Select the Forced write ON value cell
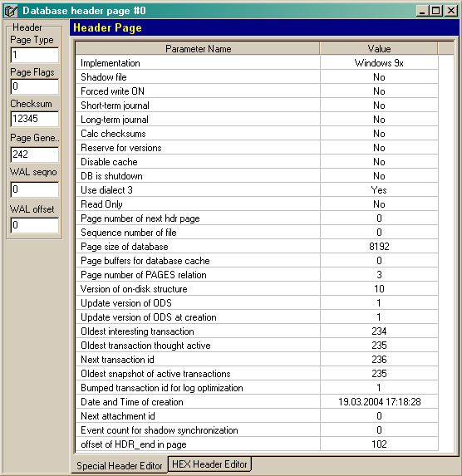This screenshot has height=476, width=462. [379, 91]
